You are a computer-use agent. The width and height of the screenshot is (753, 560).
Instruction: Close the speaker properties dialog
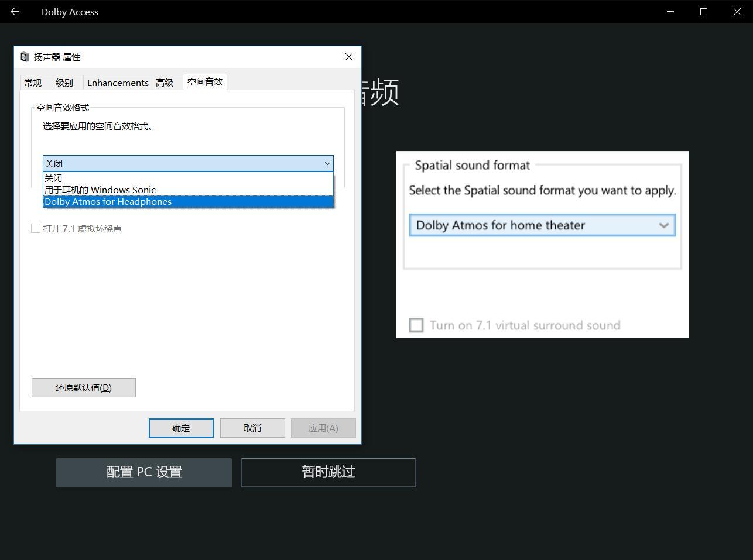tap(349, 57)
